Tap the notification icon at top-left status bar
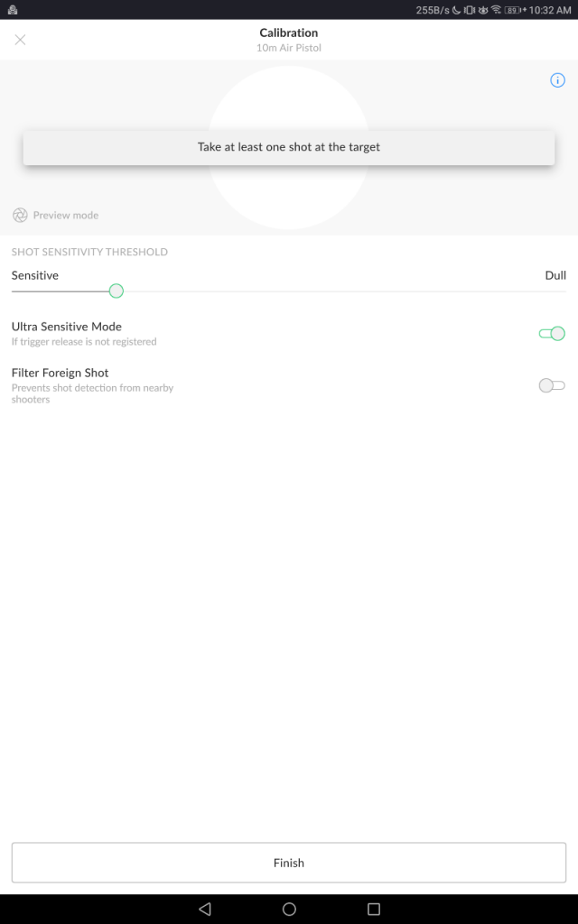This screenshot has height=924, width=578. [13, 9]
